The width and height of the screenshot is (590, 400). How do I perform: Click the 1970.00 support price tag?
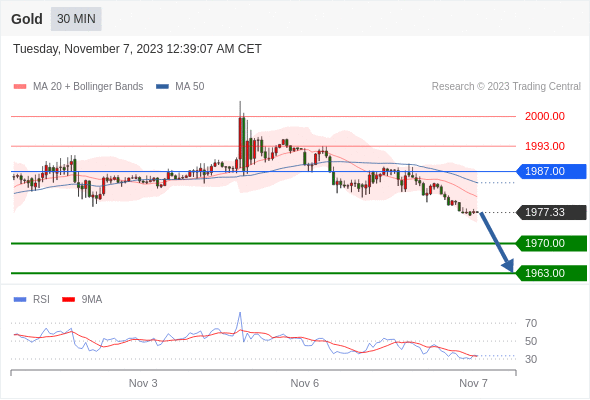click(x=551, y=243)
